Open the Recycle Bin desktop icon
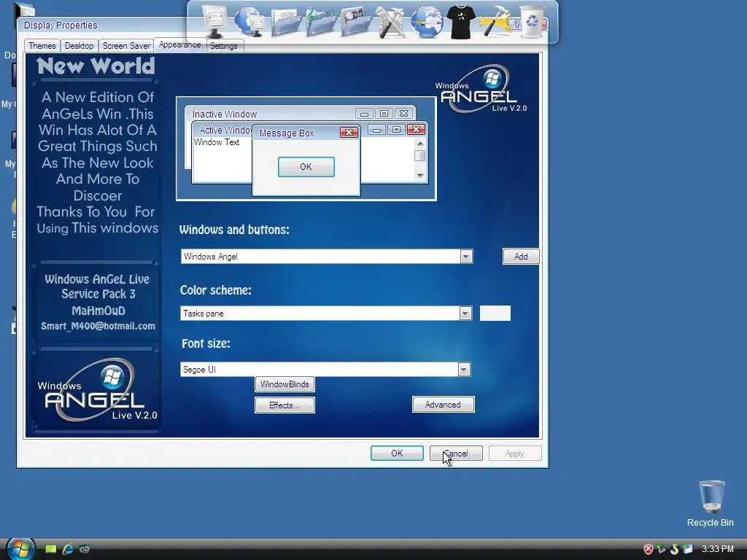The image size is (747, 560). pos(711,504)
